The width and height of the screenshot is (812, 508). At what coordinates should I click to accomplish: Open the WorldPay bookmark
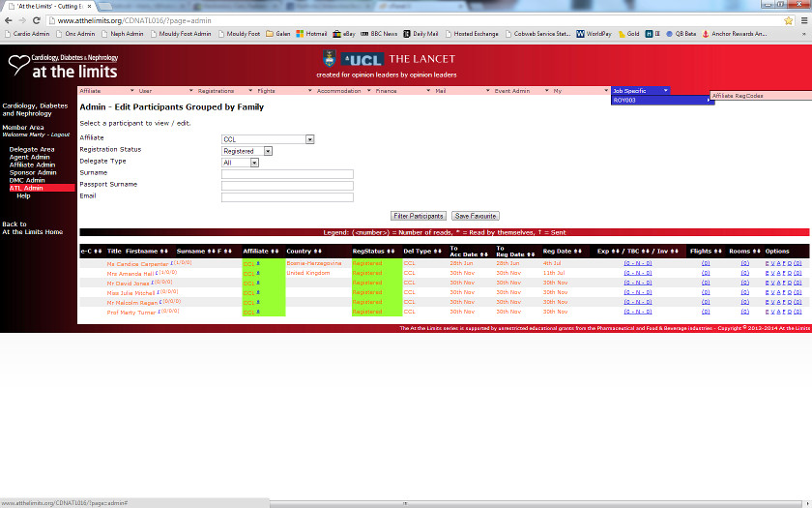click(594, 34)
